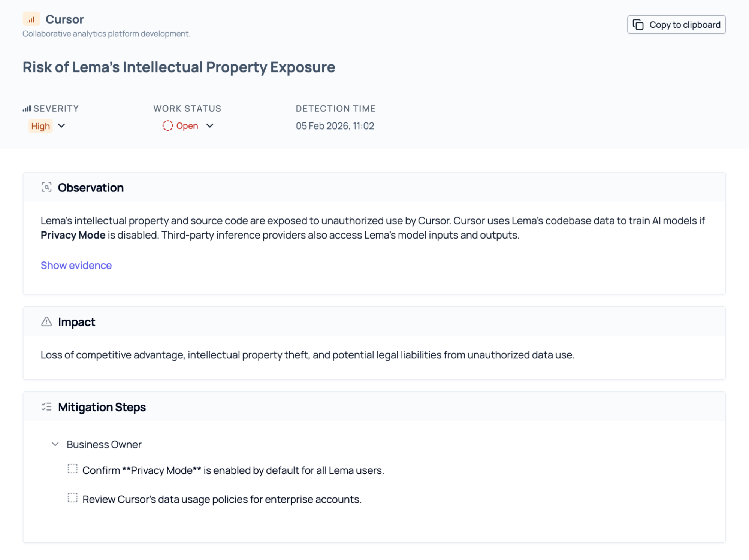The image size is (749, 560).
Task: Click the Open work status label
Action: click(x=187, y=126)
